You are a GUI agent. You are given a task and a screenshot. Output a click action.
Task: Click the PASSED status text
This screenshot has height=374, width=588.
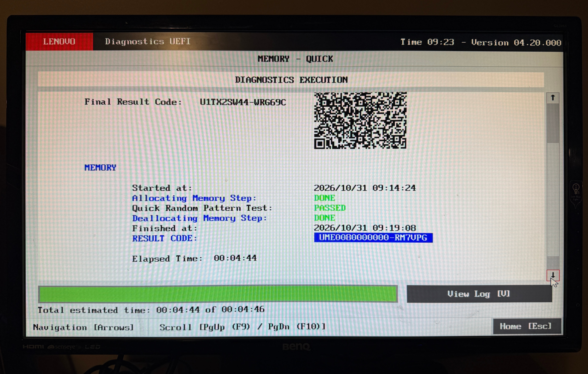330,208
